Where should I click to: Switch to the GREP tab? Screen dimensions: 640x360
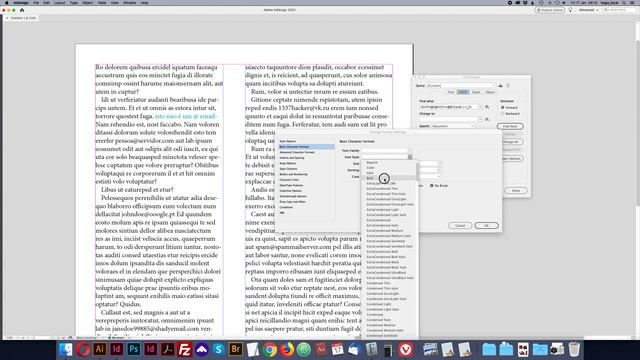click(x=463, y=92)
